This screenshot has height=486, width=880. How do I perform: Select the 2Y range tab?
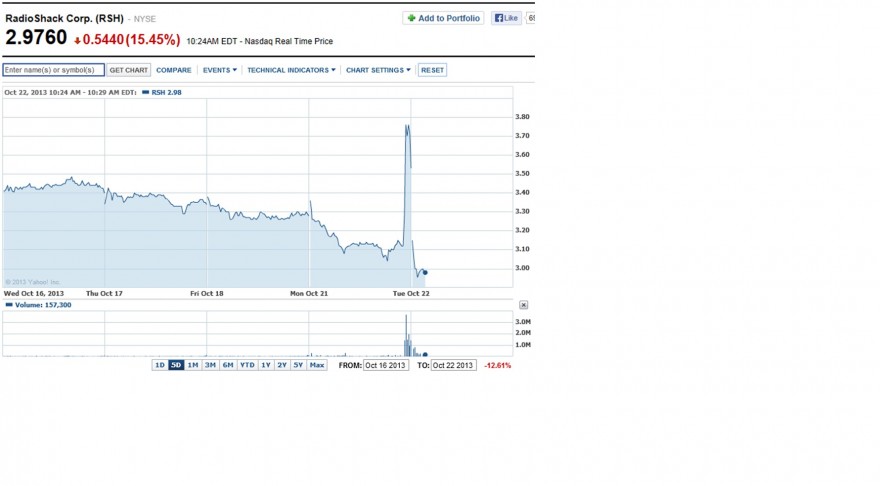282,365
